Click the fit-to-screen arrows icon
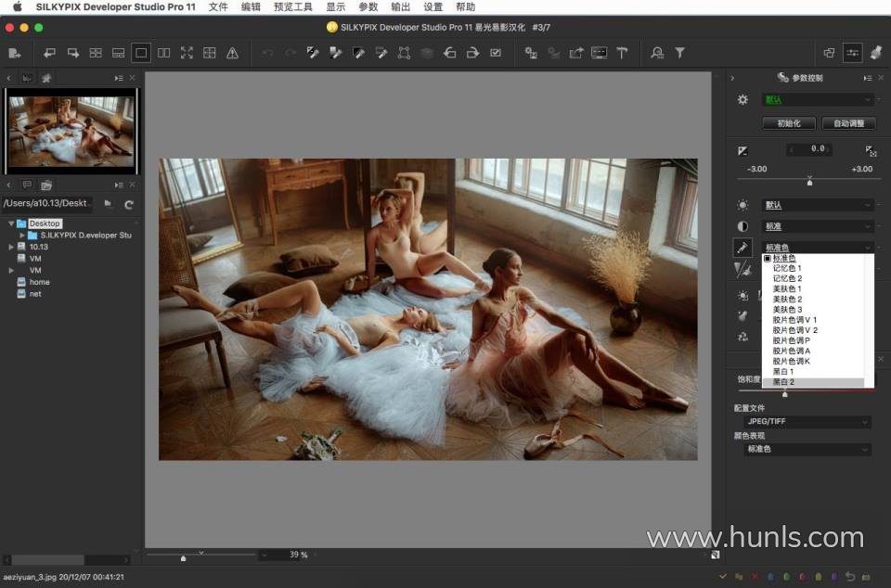 [x=187, y=53]
